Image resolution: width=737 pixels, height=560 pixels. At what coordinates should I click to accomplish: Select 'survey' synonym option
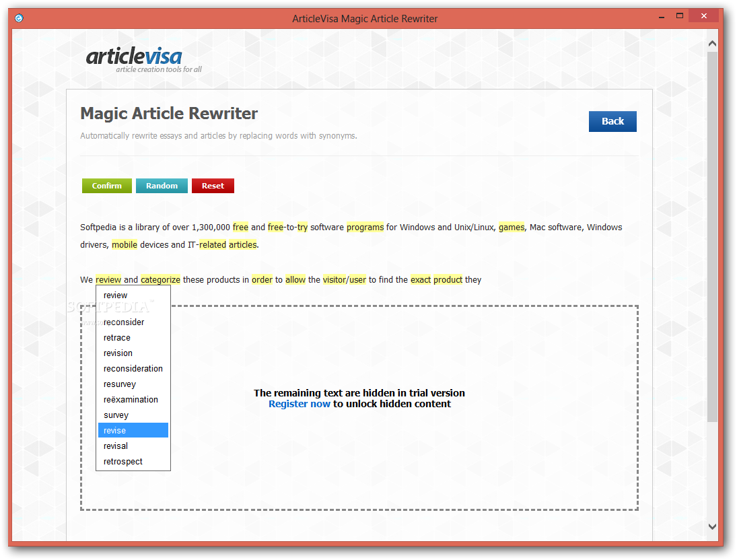[133, 415]
